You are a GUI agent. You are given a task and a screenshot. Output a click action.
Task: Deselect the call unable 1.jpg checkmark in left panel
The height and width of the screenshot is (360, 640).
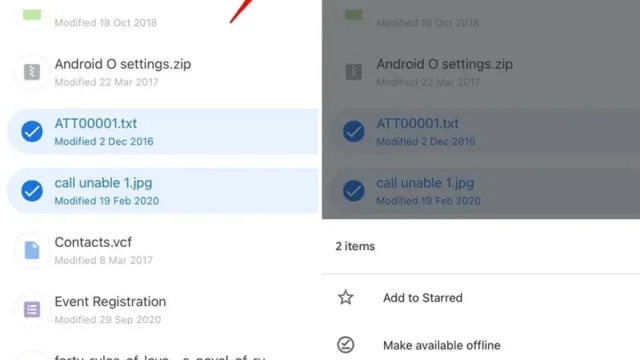32,191
